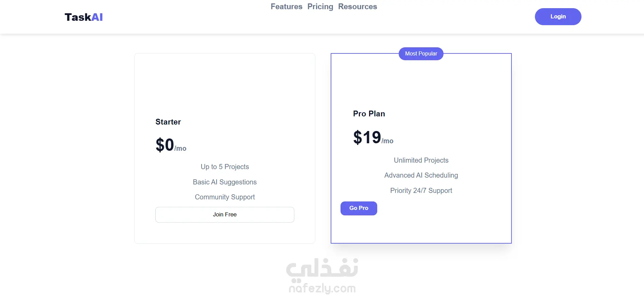
Task: Open the Features nav link
Action: pyautogui.click(x=286, y=7)
